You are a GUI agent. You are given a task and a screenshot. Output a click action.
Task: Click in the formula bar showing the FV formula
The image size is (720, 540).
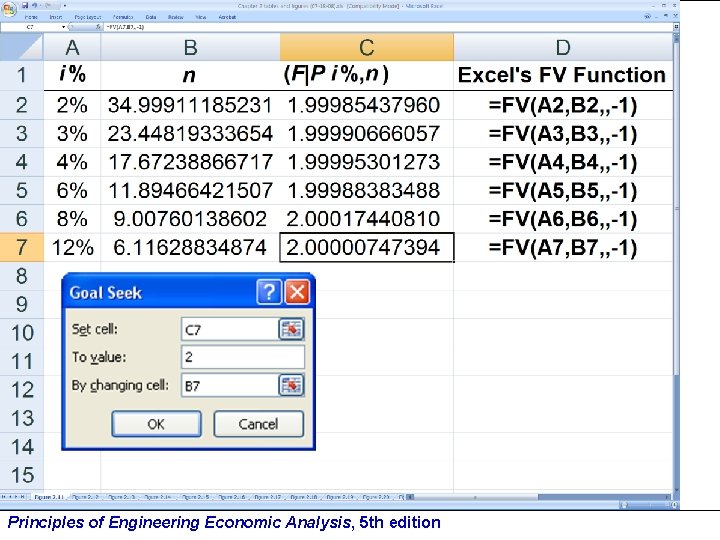388,27
